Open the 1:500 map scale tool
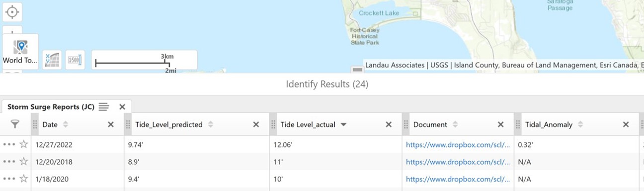The height and width of the screenshot is (191, 644). 75,60
